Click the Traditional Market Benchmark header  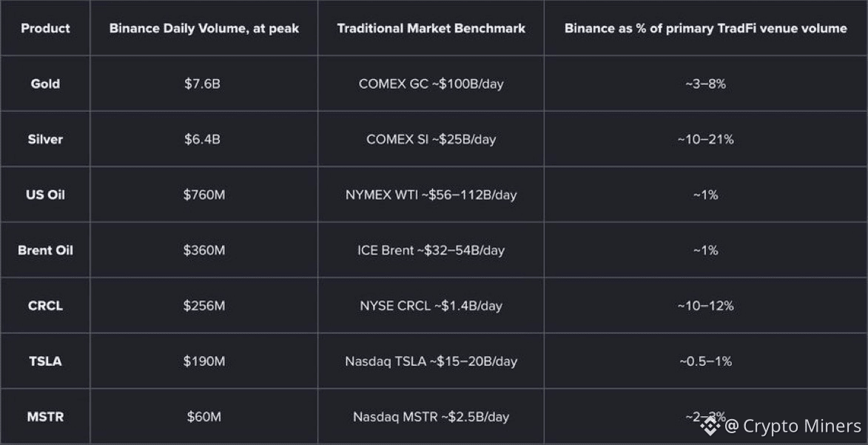click(x=431, y=28)
